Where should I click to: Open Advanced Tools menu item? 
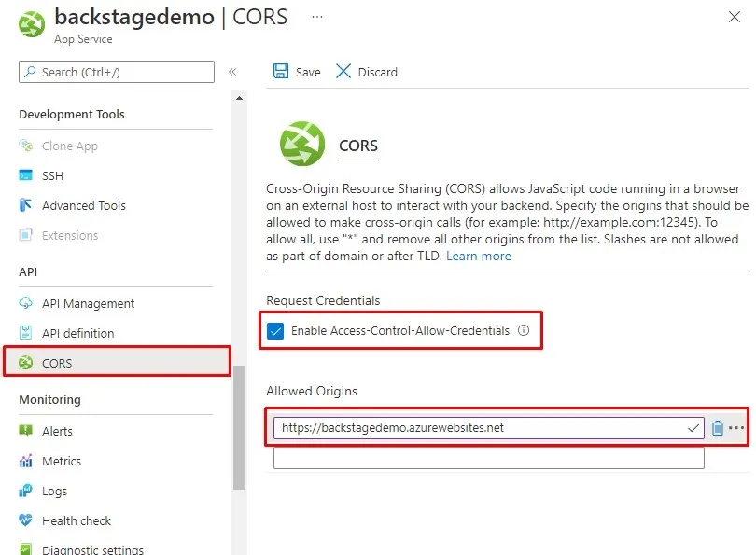[x=84, y=206]
